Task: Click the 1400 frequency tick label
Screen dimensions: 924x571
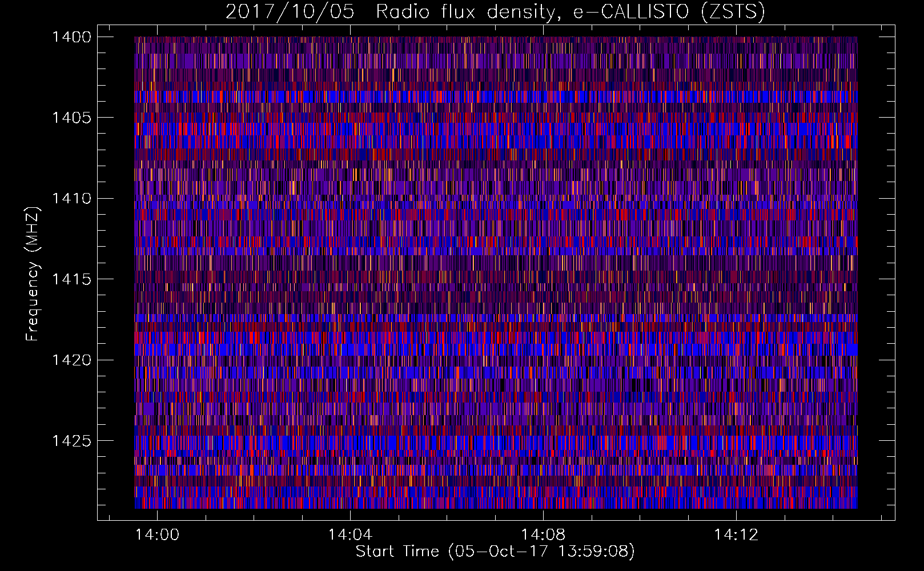Action: [x=71, y=37]
